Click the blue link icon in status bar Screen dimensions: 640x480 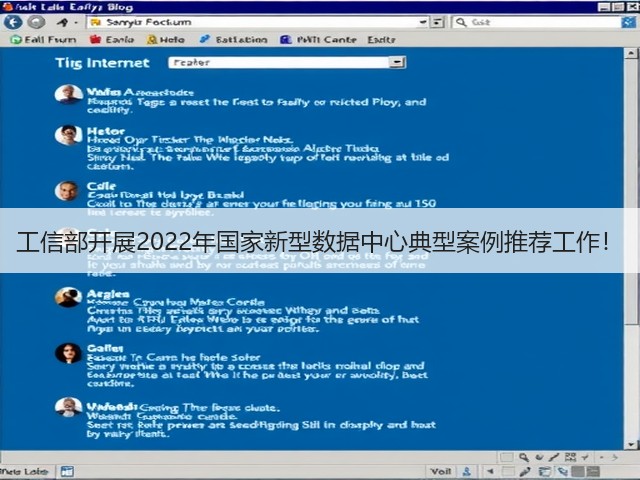(563, 472)
